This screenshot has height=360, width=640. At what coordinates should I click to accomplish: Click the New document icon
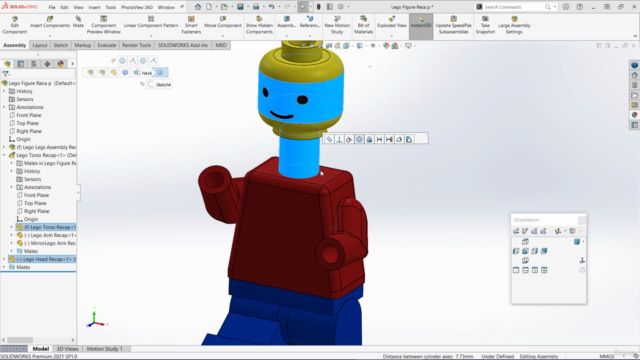click(x=209, y=7)
